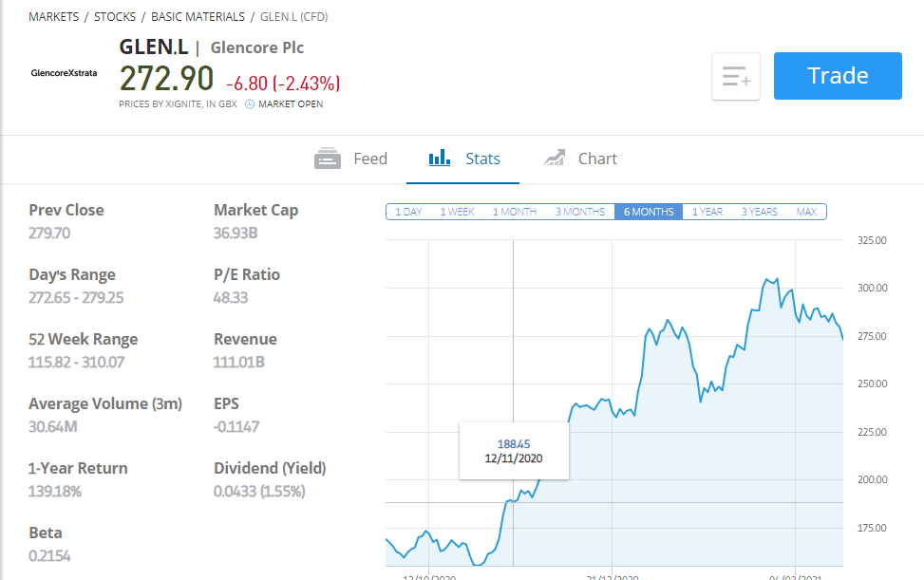
Task: Click the 52 Week Range label
Action: pos(83,339)
